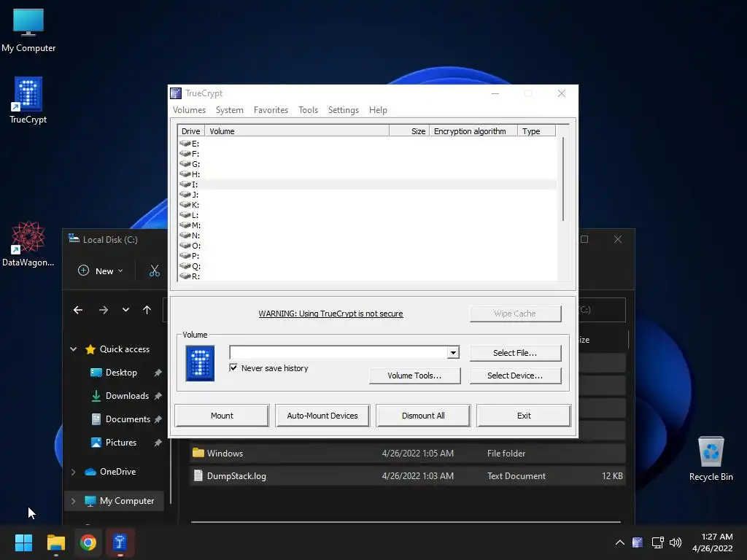Open the Help menu
Image resolution: width=747 pixels, height=560 pixels.
pyautogui.click(x=378, y=110)
